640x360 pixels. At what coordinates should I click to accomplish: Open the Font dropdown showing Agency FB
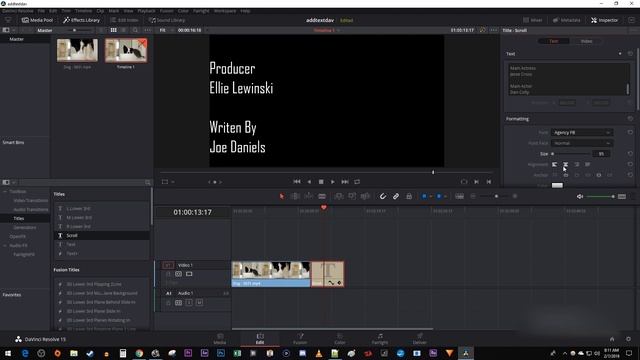tap(582, 133)
